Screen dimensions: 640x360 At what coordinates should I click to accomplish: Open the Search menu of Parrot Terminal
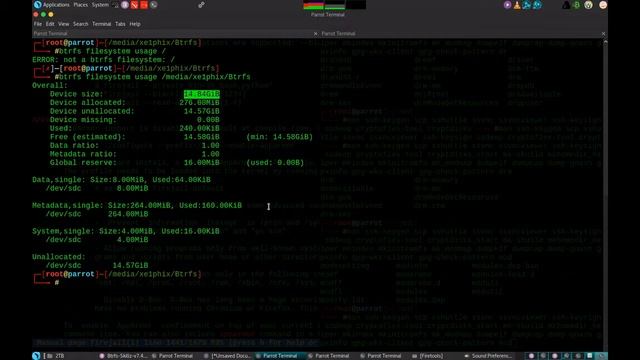(x=80, y=24)
